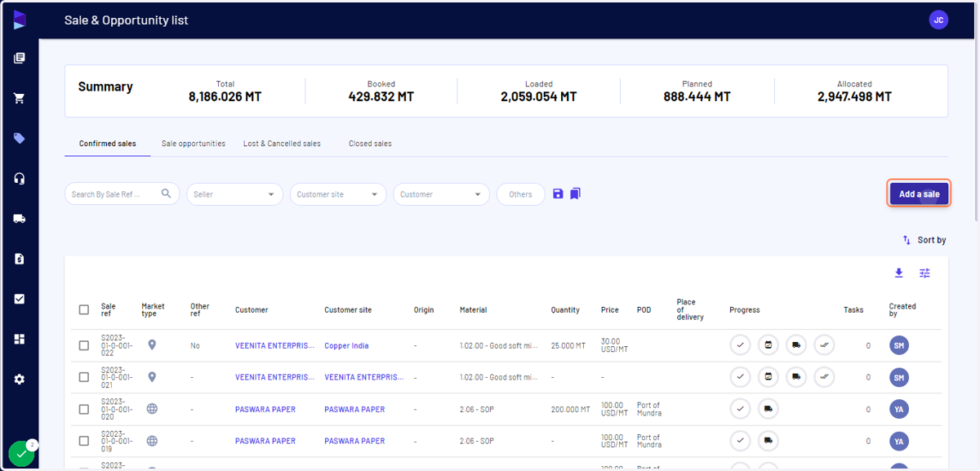Open the dashboard grid section in sidebar
The height and width of the screenshot is (471, 980).
[x=20, y=339]
